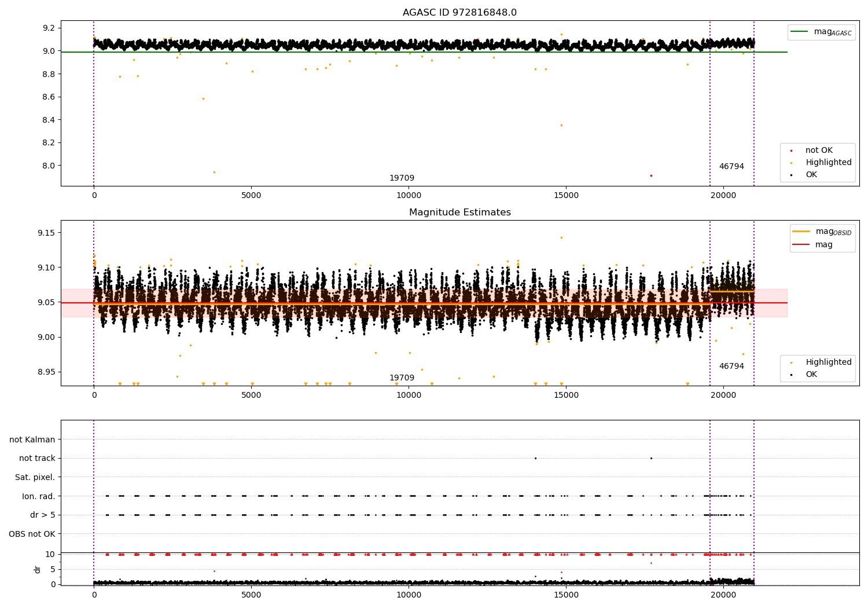Click 'OK' in the top plot's lower legend
868x608 pixels.
pyautogui.click(x=811, y=175)
